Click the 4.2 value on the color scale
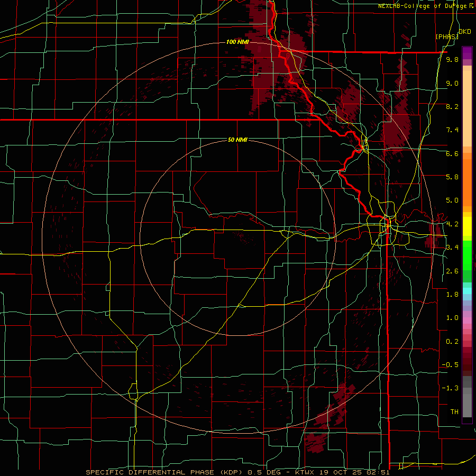 point(452,224)
